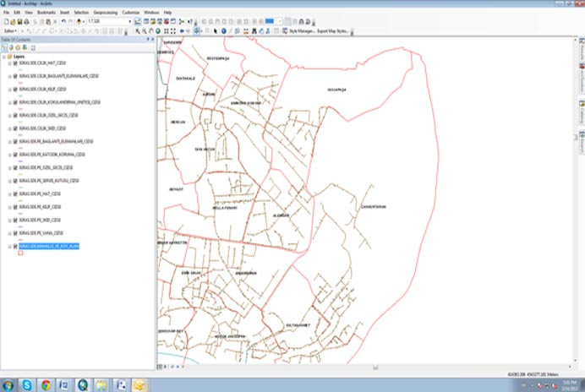Uncheck the PE_SERVIS_KUTUSU_CIZGI layer checkbox

pyautogui.click(x=15, y=181)
